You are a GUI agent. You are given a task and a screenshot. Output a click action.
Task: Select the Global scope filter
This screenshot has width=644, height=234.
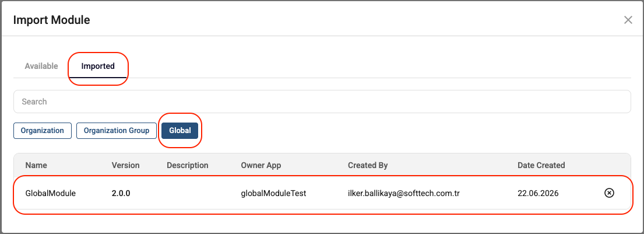point(180,131)
